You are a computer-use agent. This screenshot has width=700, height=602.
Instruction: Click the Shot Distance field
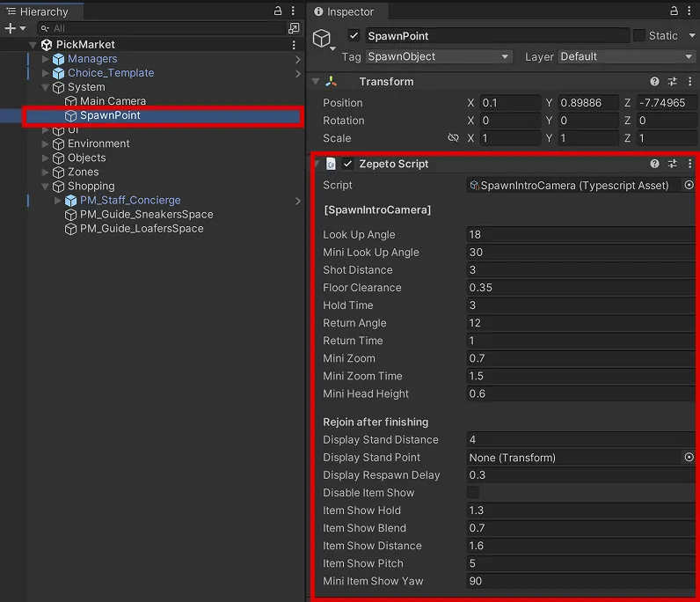(x=580, y=270)
